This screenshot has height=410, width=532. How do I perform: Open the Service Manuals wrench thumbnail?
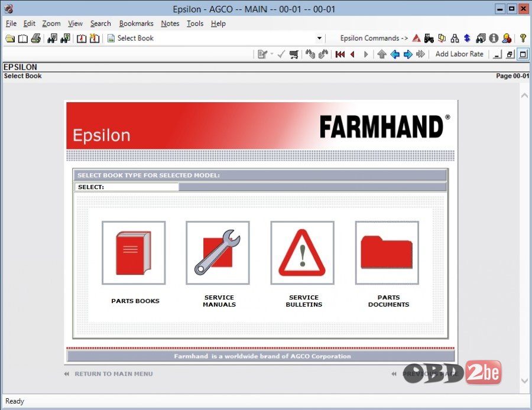[x=218, y=253]
